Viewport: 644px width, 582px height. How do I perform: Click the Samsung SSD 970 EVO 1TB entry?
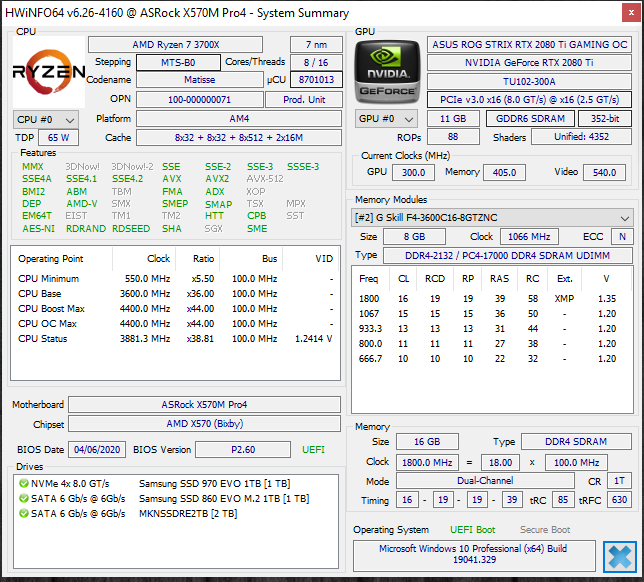tap(214, 483)
